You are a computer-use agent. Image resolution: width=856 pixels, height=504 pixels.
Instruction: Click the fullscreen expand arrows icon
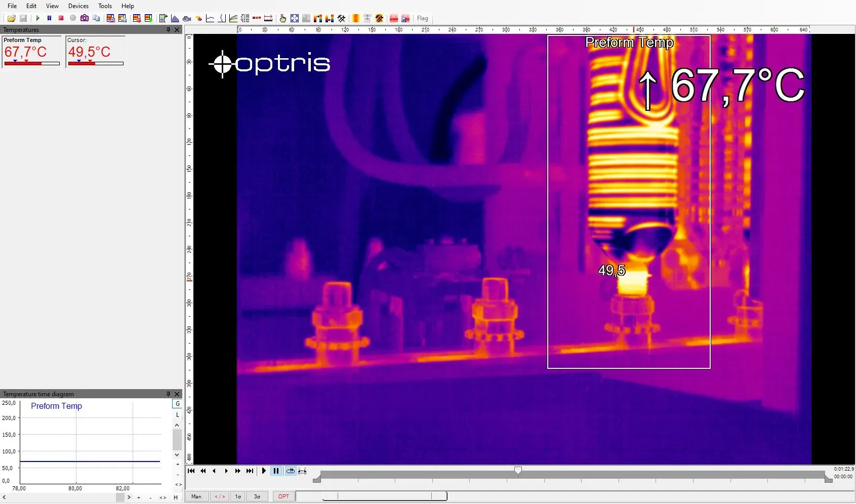click(295, 18)
